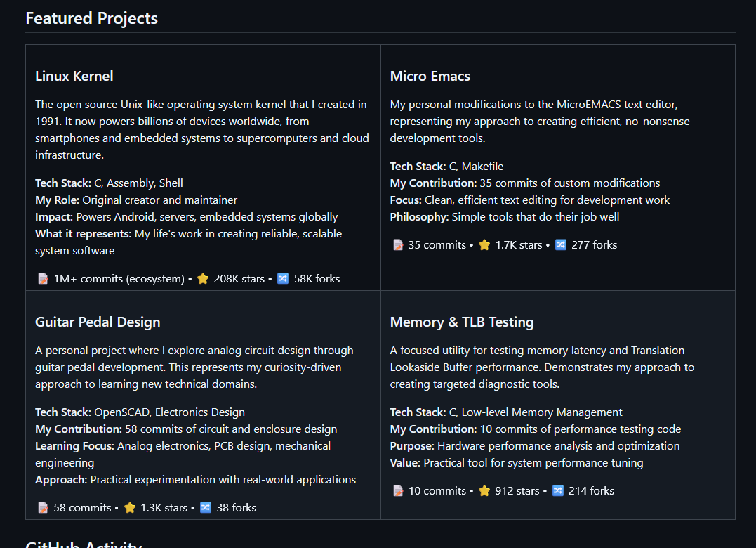Viewport: 756px width, 548px height.
Task: Click the Memory & TLB description paragraph
Action: pos(543,367)
